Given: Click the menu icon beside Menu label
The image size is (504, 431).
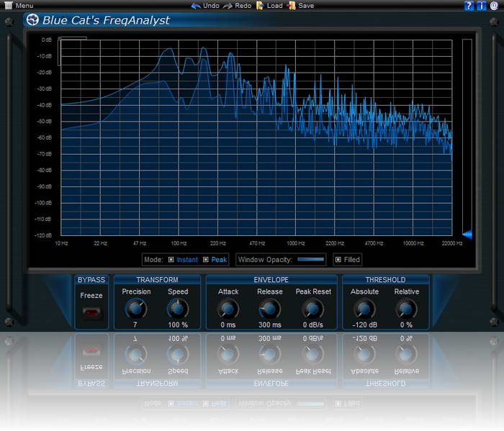Looking at the screenshot, I should (9, 6).
